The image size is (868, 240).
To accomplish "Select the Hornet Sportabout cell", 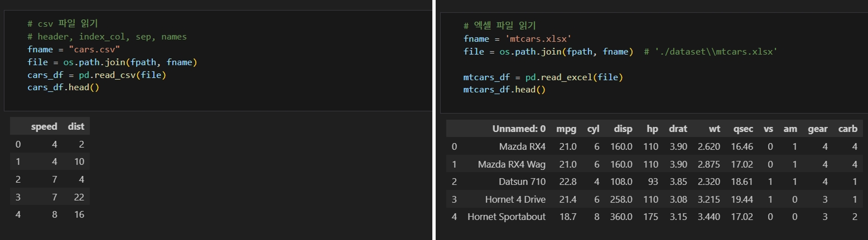I will (506, 217).
